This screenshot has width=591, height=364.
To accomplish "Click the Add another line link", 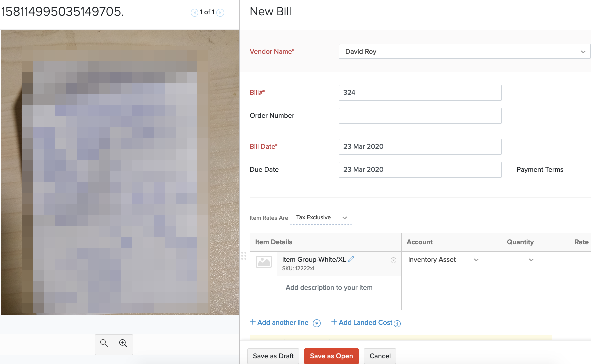I will pyautogui.click(x=279, y=323).
